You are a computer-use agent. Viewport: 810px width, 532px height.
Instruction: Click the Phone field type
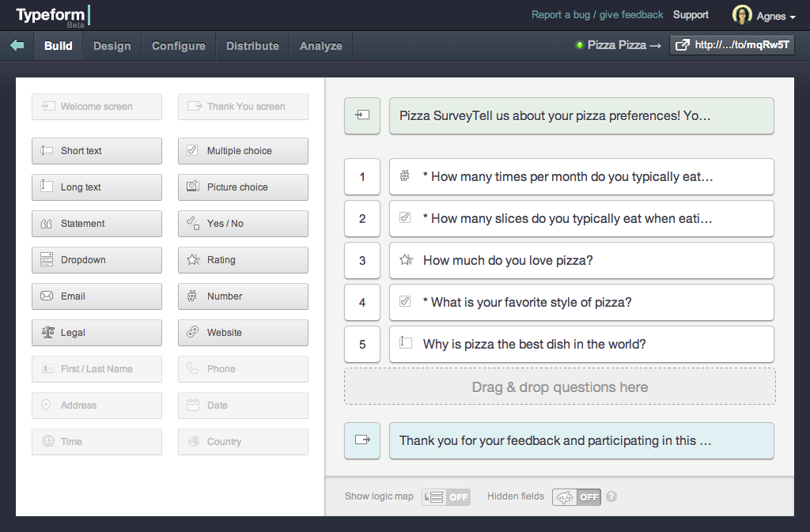coord(244,369)
